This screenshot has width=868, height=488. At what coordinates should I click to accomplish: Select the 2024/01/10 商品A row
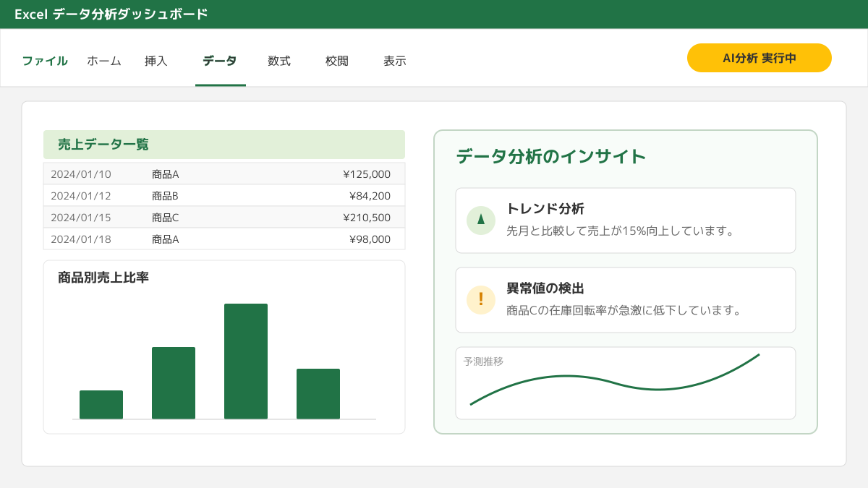pos(224,174)
